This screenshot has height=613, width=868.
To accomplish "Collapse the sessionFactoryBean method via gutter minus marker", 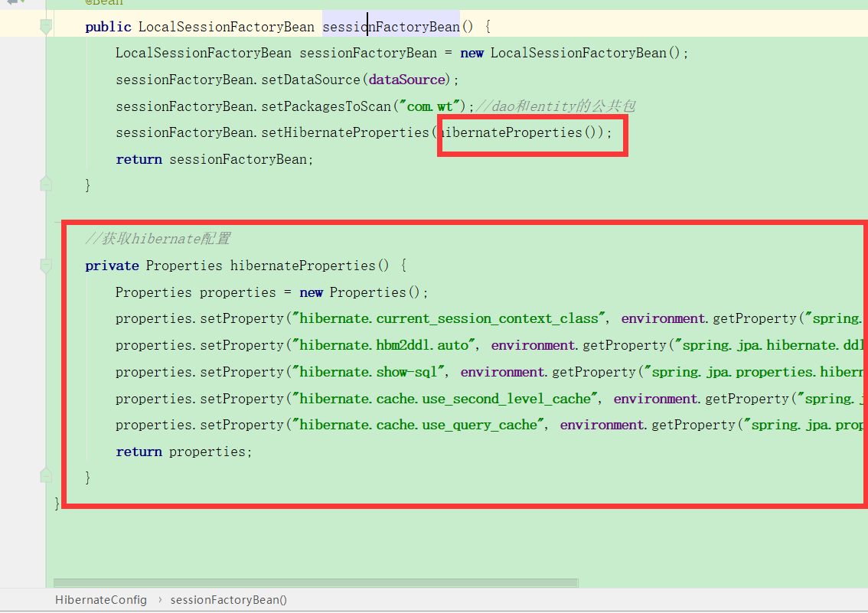I will pyautogui.click(x=45, y=23).
